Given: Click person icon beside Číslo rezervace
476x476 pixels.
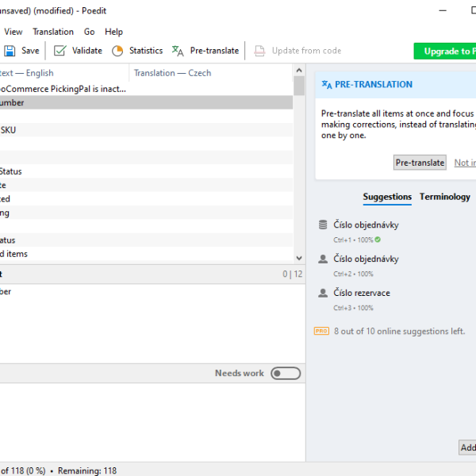Looking at the screenshot, I should (x=323, y=293).
